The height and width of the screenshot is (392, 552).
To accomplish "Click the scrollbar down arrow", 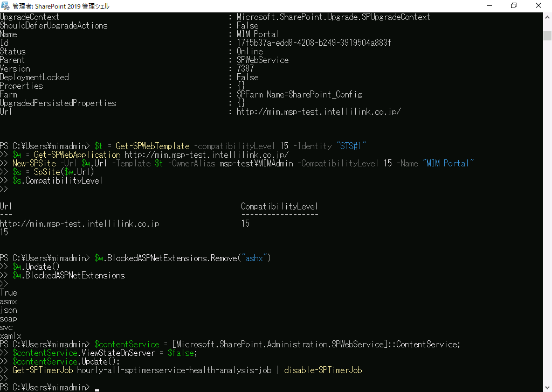I will (547, 388).
